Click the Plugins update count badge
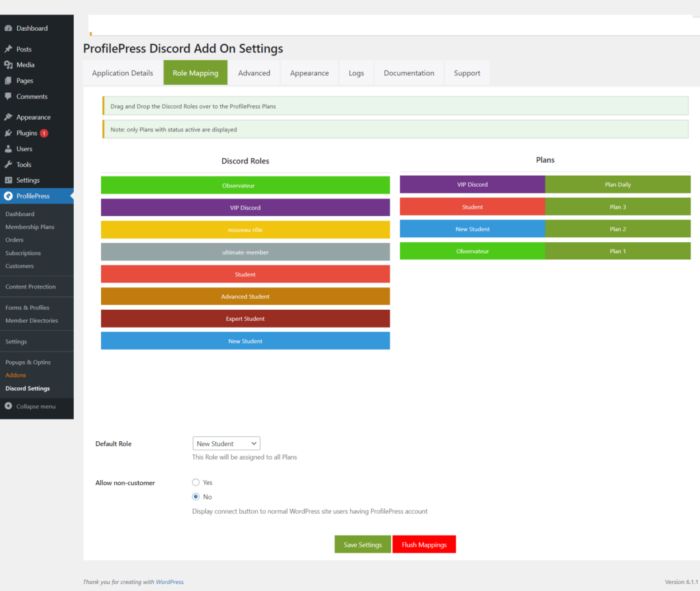The image size is (700, 591). pyautogui.click(x=44, y=133)
